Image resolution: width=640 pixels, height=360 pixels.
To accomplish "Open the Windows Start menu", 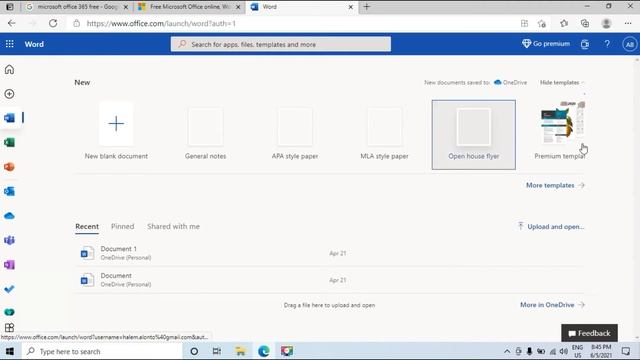I will [x=10, y=351].
